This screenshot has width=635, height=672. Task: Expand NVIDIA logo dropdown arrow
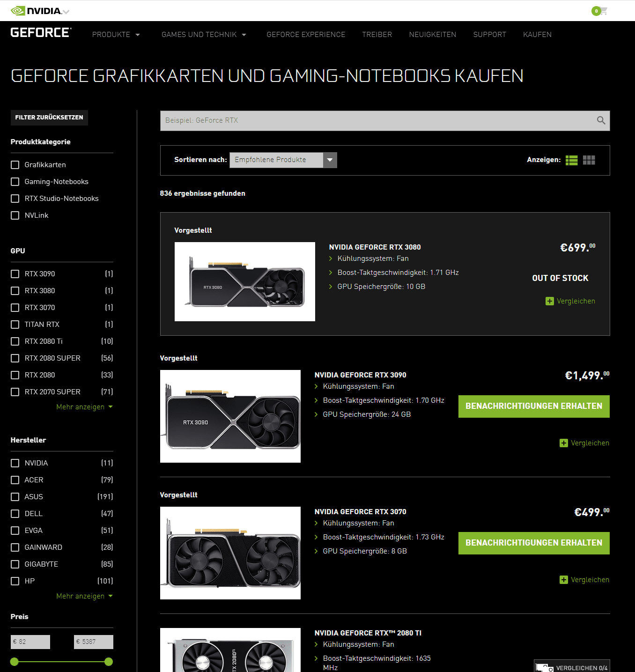coord(66,12)
